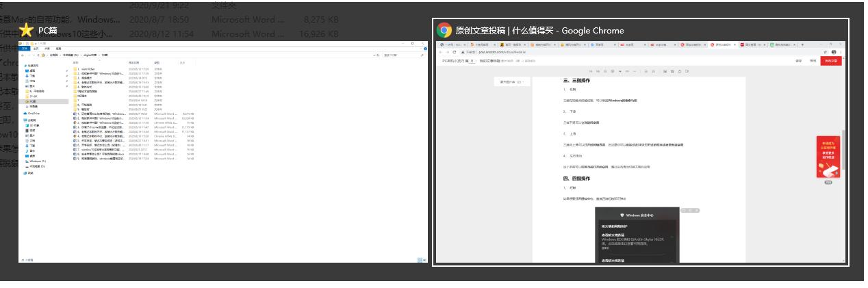868x288 pixels.
Task: Switch to the PC篇 File Explorer window thumbnail
Action: click(223, 152)
